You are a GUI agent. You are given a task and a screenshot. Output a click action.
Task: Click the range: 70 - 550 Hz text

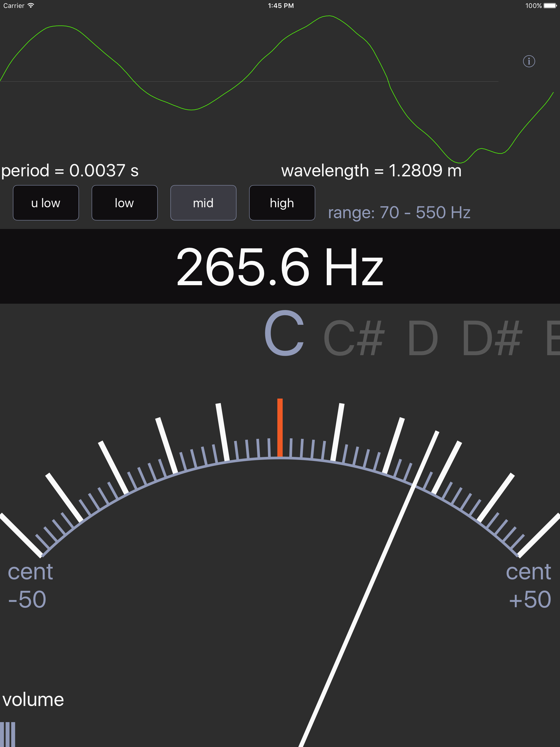click(x=399, y=212)
